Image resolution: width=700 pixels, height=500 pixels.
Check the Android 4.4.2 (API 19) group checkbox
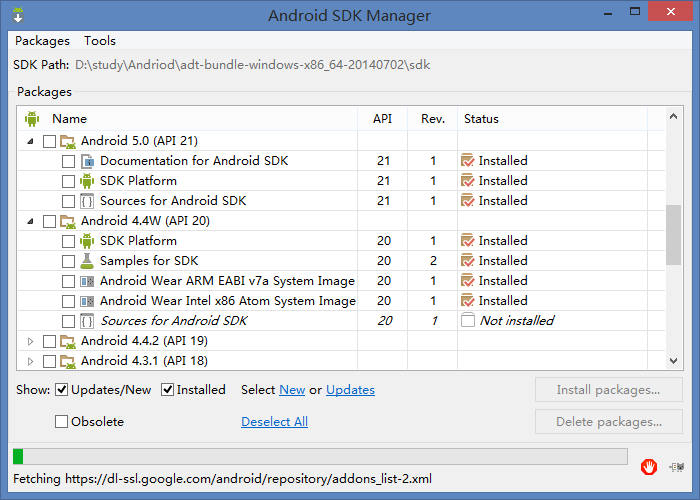[49, 342]
